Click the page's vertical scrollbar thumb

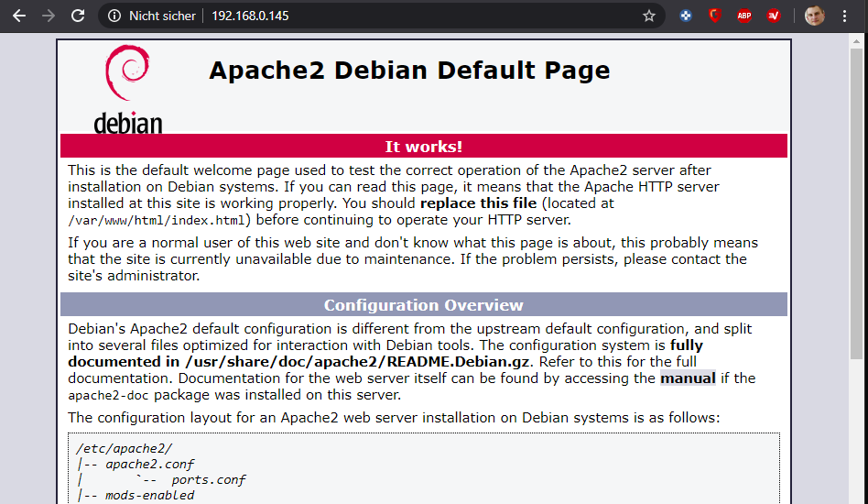(x=856, y=202)
